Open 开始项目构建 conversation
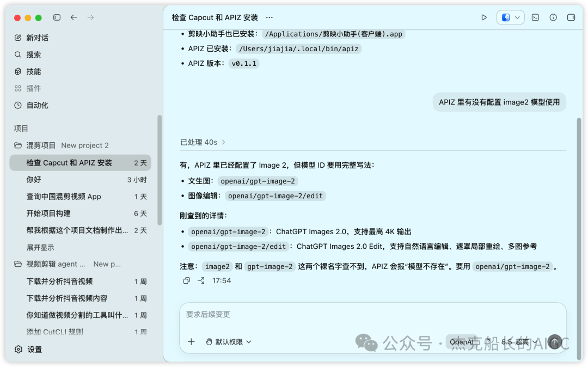 pyautogui.click(x=81, y=213)
